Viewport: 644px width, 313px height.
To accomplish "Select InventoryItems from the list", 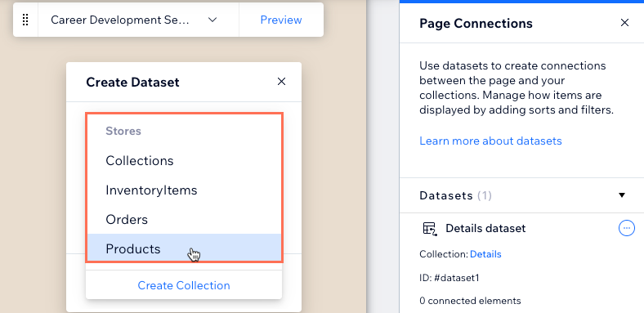I will (x=184, y=190).
